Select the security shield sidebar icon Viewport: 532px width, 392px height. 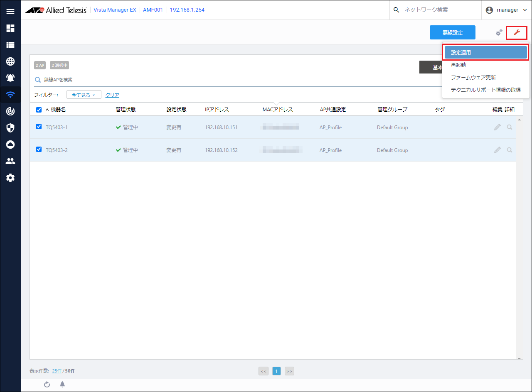tap(10, 127)
